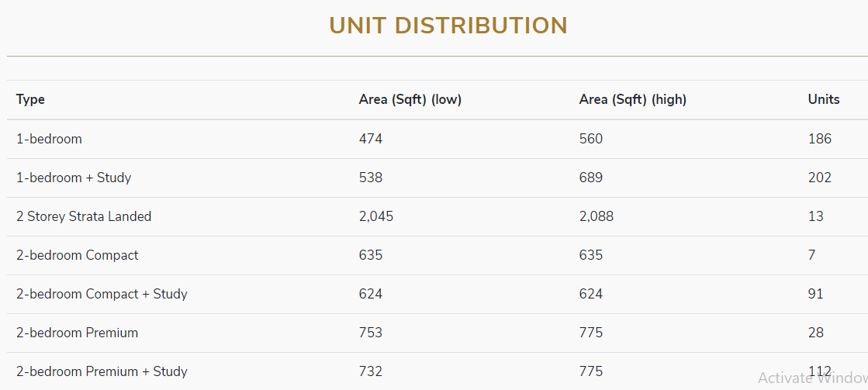This screenshot has width=868, height=390.
Task: Click the 2-bedroom Compact + Study label
Action: tap(102, 294)
